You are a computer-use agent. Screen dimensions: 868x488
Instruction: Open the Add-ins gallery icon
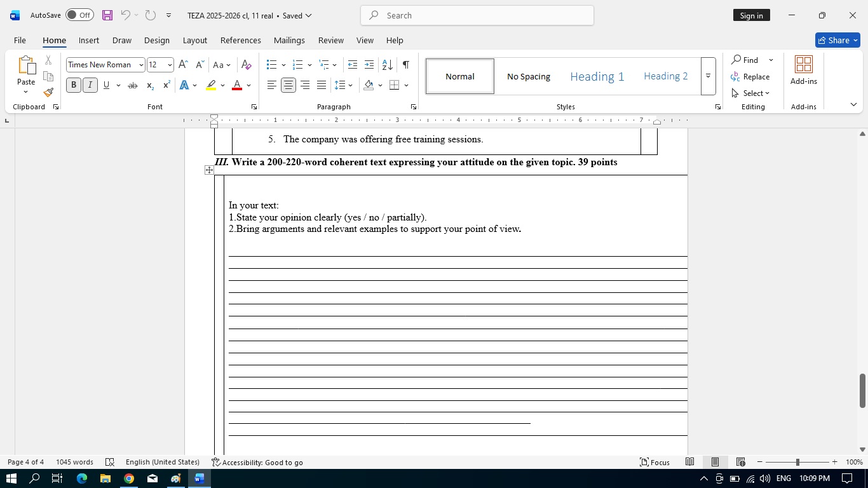tap(803, 70)
